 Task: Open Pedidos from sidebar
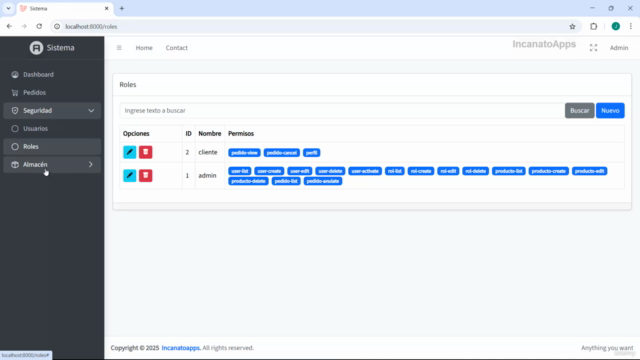52,93
